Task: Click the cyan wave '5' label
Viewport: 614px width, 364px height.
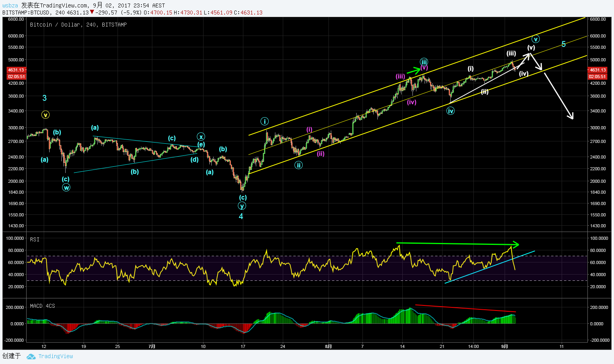Action: 564,44
